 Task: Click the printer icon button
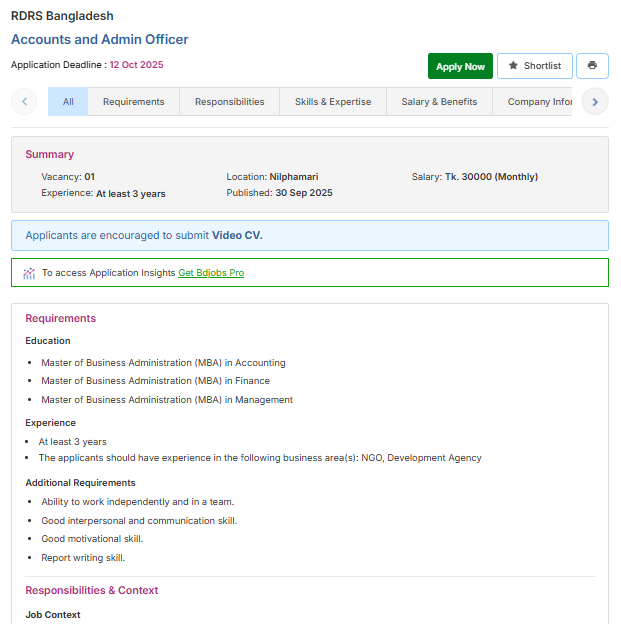[x=592, y=66]
